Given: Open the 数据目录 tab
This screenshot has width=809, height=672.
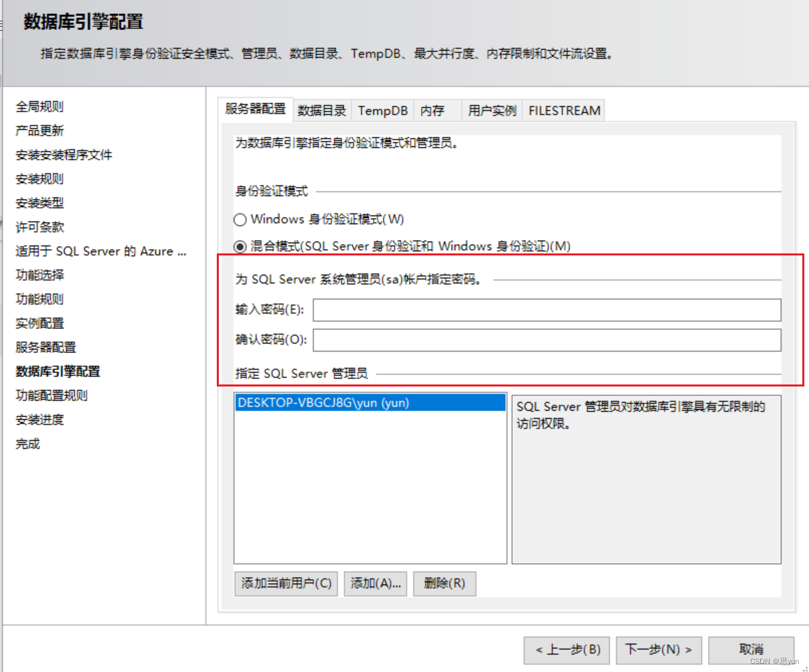Looking at the screenshot, I should pyautogui.click(x=322, y=110).
